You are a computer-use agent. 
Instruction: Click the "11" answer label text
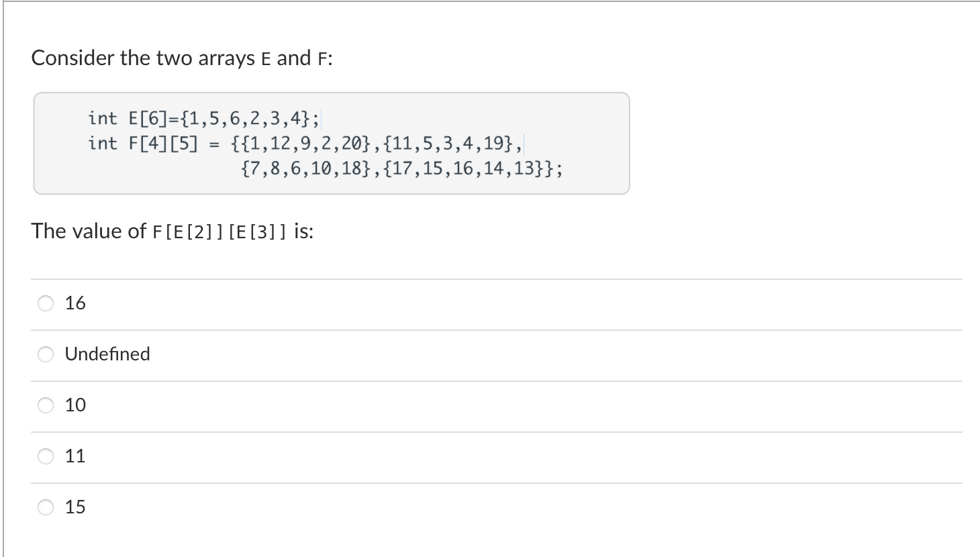[75, 456]
